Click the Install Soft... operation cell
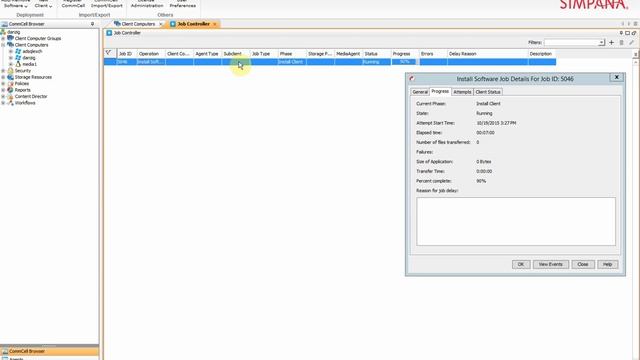The image size is (640, 360). (151, 62)
